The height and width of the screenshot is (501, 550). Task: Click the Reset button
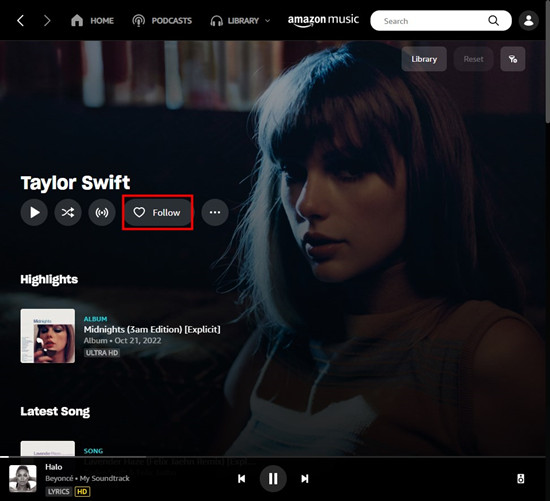(x=473, y=59)
